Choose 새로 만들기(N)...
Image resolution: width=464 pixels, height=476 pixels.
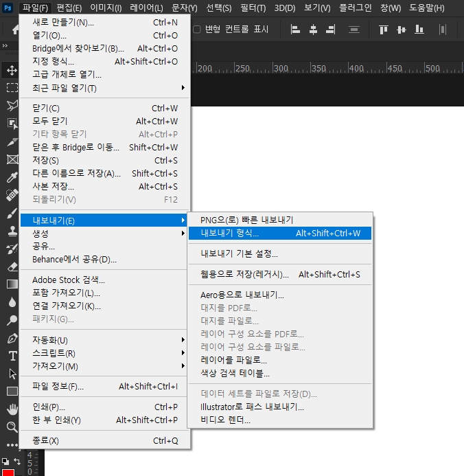[x=104, y=23]
